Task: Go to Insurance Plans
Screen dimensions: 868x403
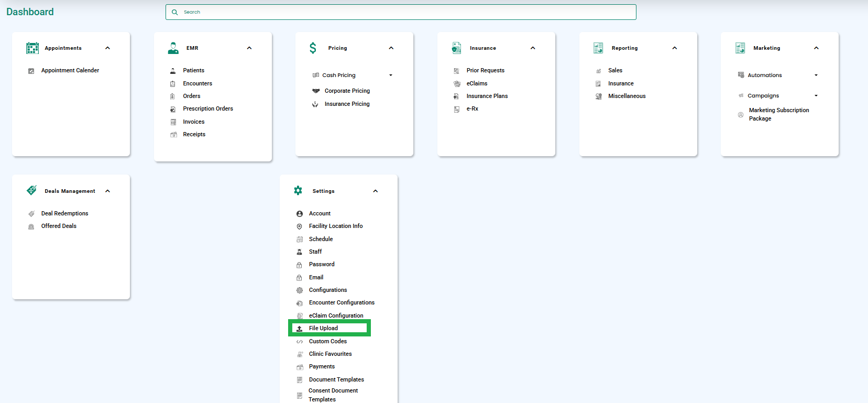Action: (487, 96)
